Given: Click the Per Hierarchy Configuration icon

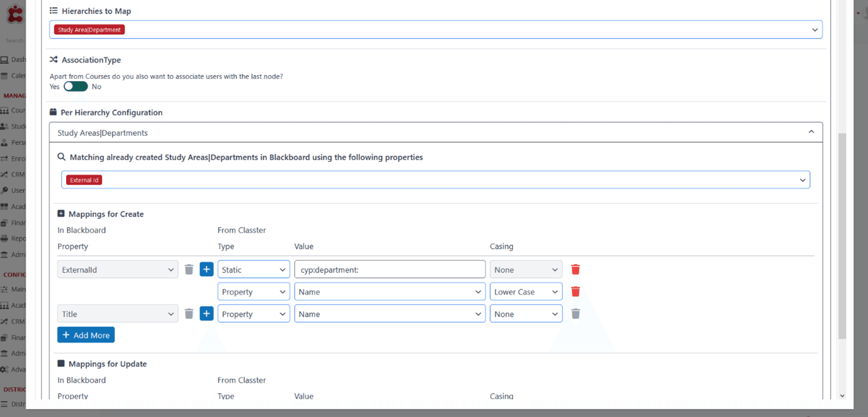Looking at the screenshot, I should (53, 112).
